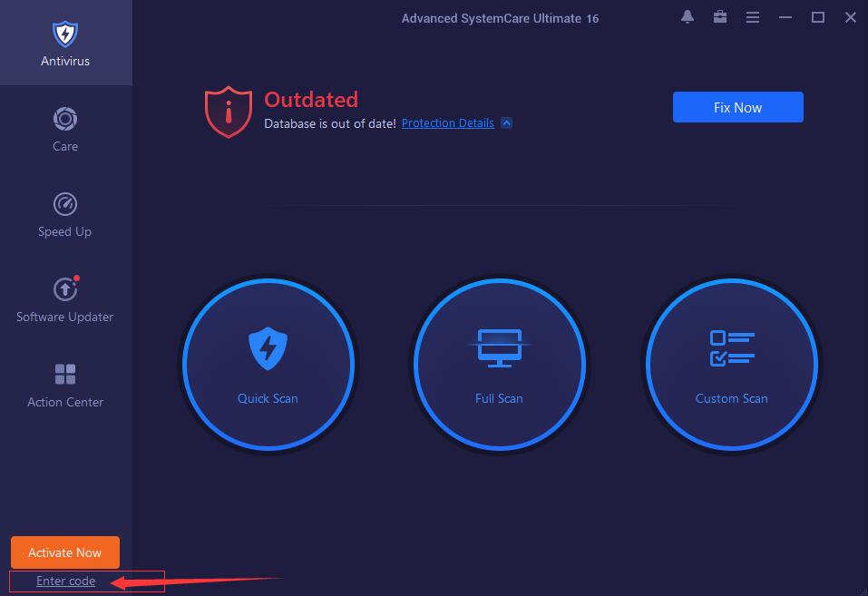This screenshot has height=596, width=868.
Task: Switch to the Care tab
Action: [x=65, y=129]
